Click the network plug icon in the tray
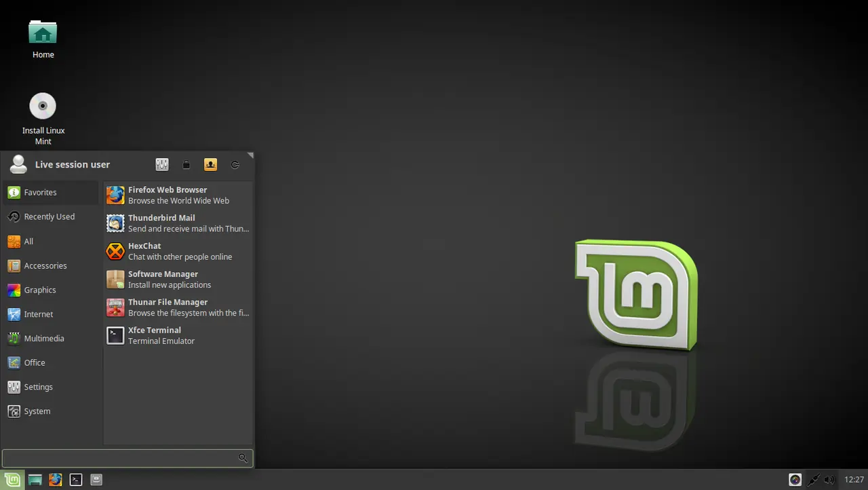868x490 pixels. click(813, 480)
